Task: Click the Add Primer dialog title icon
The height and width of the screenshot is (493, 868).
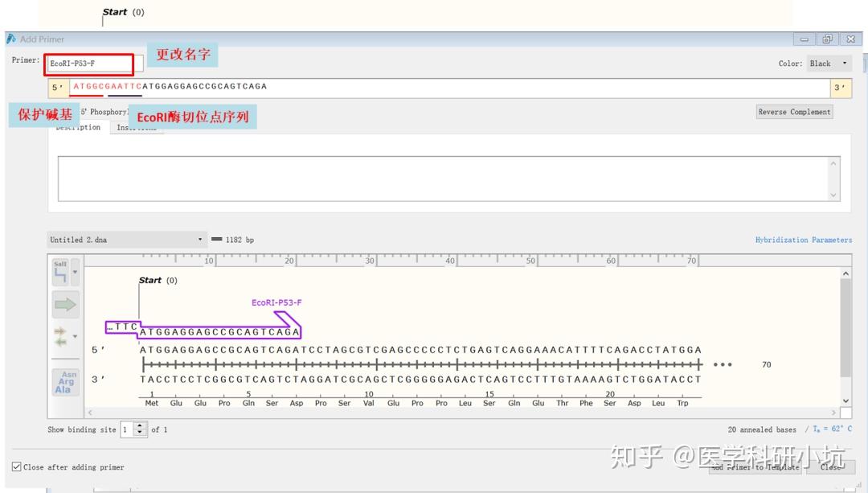Action: (10, 39)
